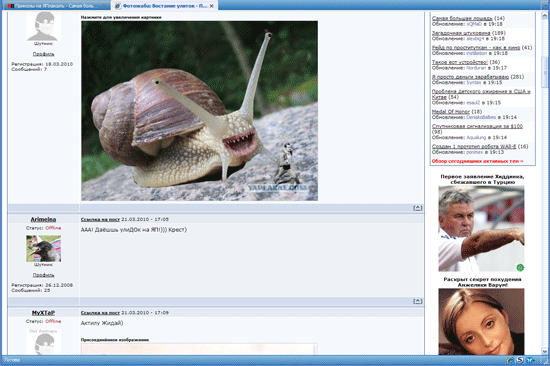The width and height of the screenshot is (550, 366).
Task: Open ad headline Первое заявление Хиддинка
Action: tap(482, 179)
